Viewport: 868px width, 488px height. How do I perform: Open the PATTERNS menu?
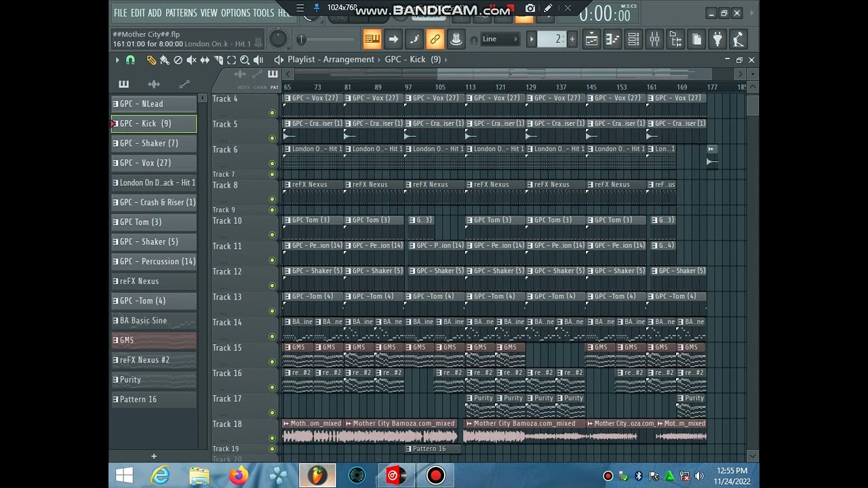(x=181, y=13)
